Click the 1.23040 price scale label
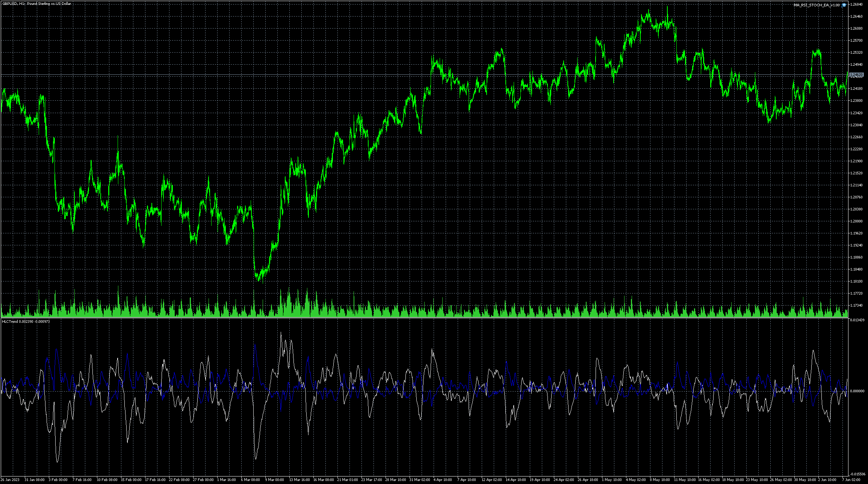Screen dimensions: 868x484 point(856,125)
